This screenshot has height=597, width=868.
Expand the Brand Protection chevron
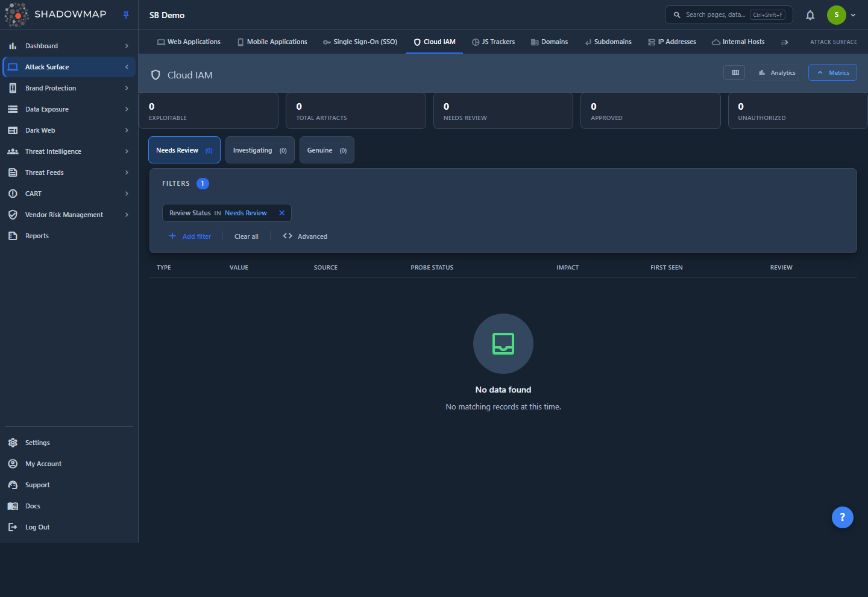127,88
